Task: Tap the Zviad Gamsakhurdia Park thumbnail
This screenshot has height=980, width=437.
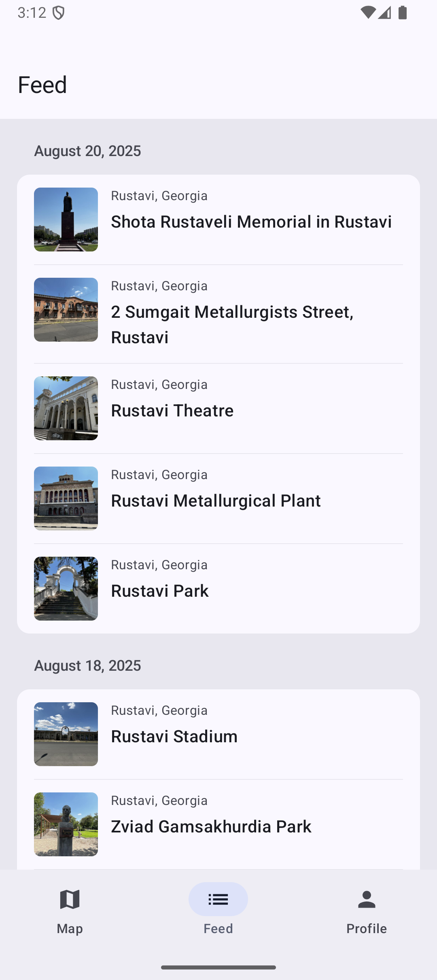Action: pos(66,824)
